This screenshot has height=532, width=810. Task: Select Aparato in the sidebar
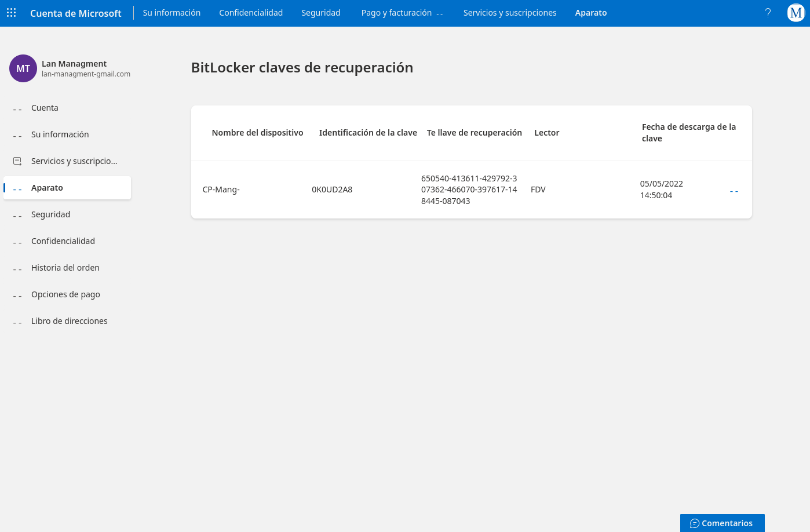(x=67, y=188)
